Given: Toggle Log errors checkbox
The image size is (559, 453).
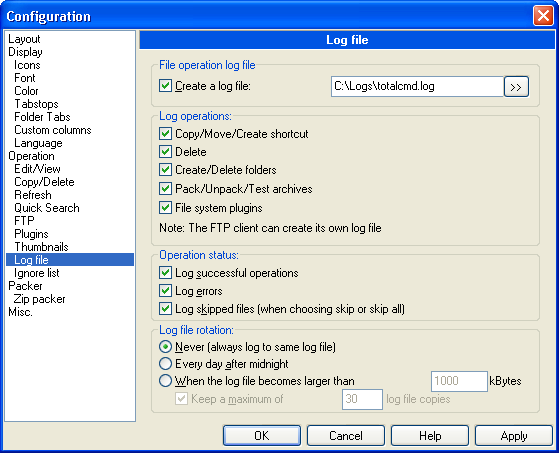Looking at the screenshot, I should (x=165, y=291).
